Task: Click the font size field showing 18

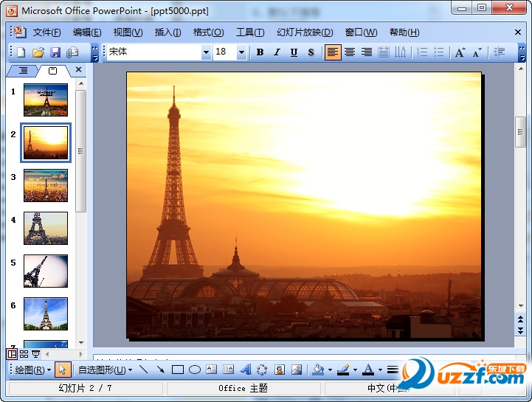Action: click(x=224, y=52)
